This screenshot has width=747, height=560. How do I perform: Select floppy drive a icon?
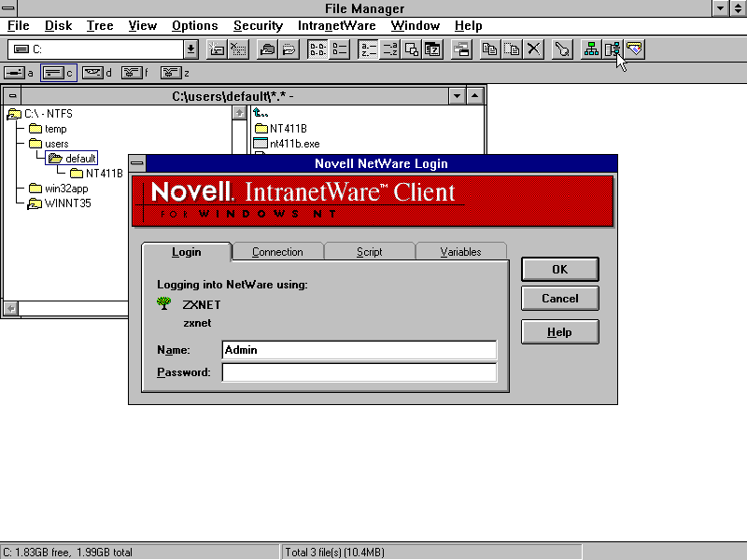(x=14, y=73)
